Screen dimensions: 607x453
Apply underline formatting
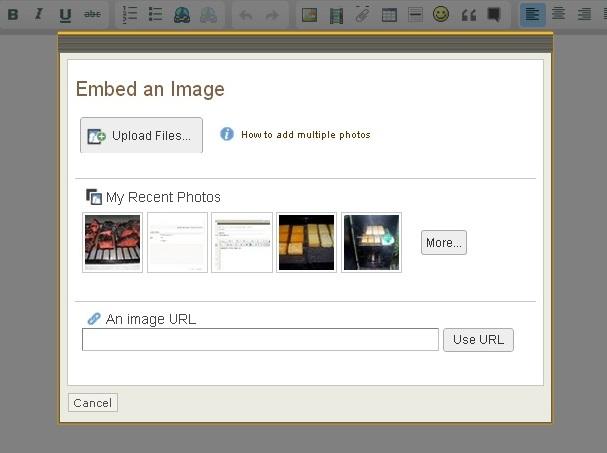[65, 14]
